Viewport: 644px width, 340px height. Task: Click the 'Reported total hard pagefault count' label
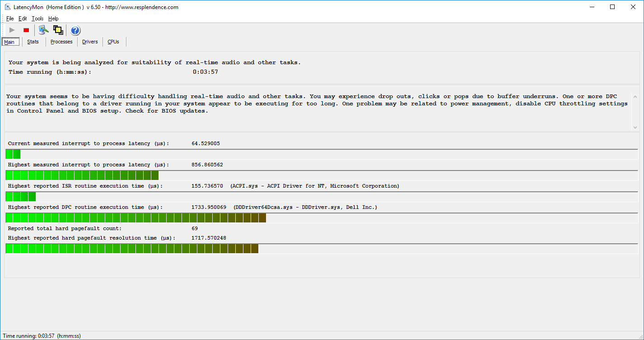(65, 228)
